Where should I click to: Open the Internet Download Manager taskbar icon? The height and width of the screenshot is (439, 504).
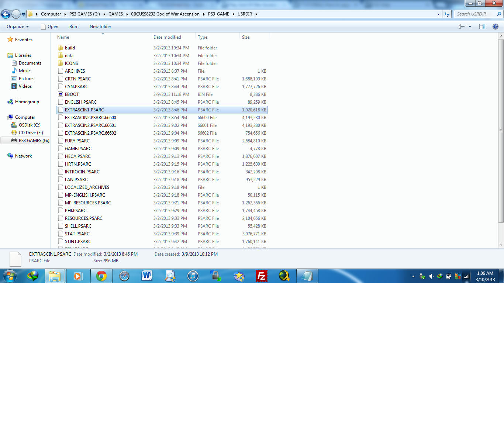pyautogui.click(x=33, y=276)
